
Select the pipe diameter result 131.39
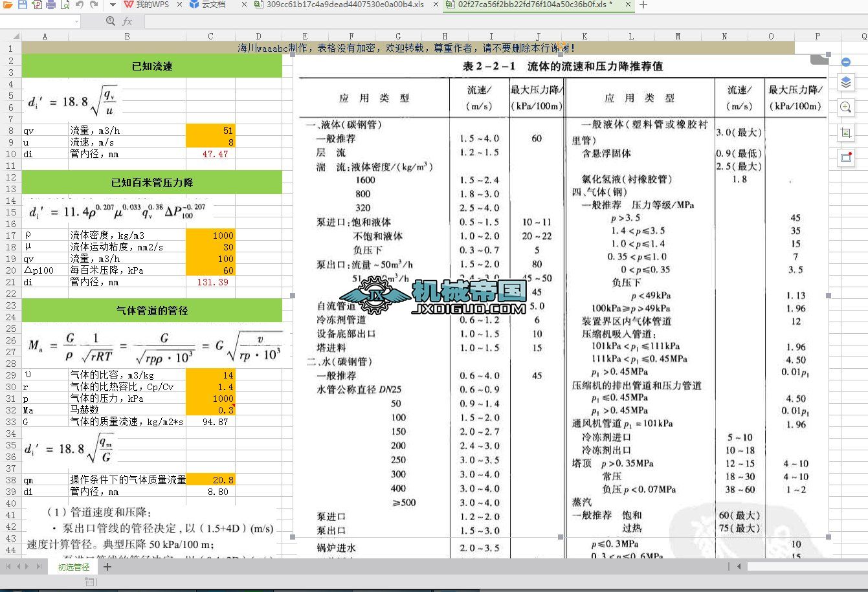[x=210, y=282]
